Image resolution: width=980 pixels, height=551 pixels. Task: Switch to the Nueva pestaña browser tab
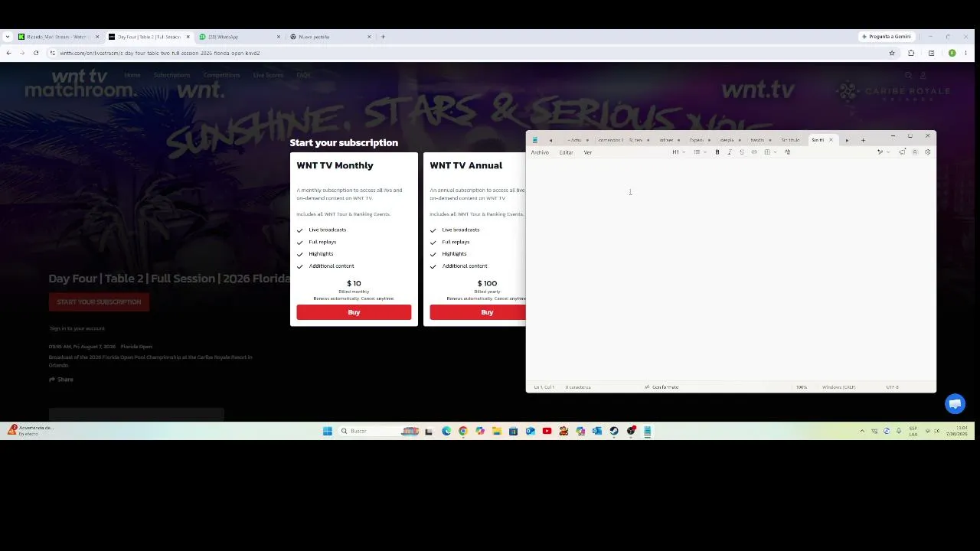329,37
